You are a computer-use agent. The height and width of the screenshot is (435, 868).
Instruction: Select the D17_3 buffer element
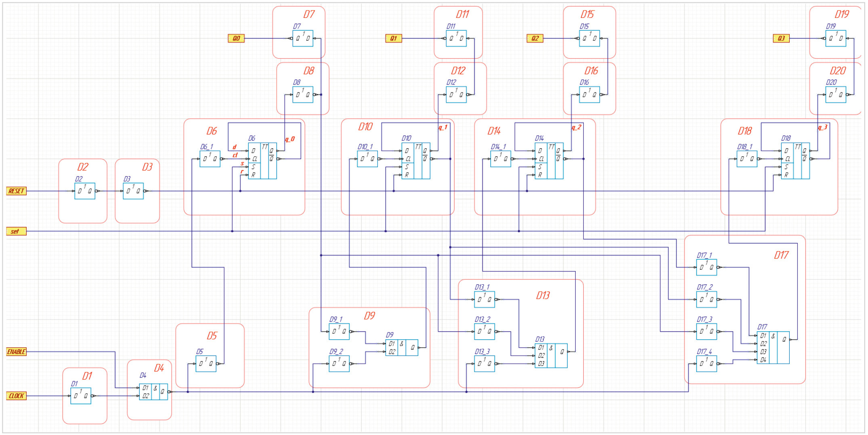coord(707,331)
